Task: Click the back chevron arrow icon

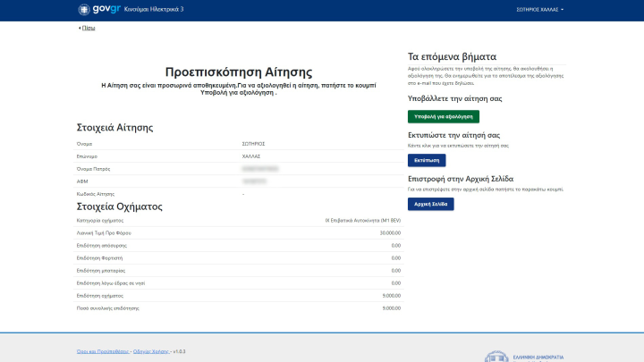Action: click(80, 29)
